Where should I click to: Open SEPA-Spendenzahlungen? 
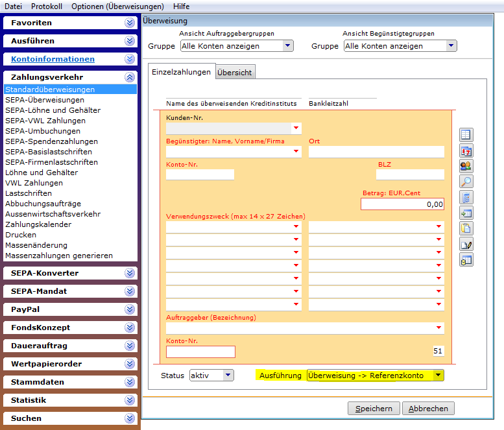pyautogui.click(x=51, y=141)
